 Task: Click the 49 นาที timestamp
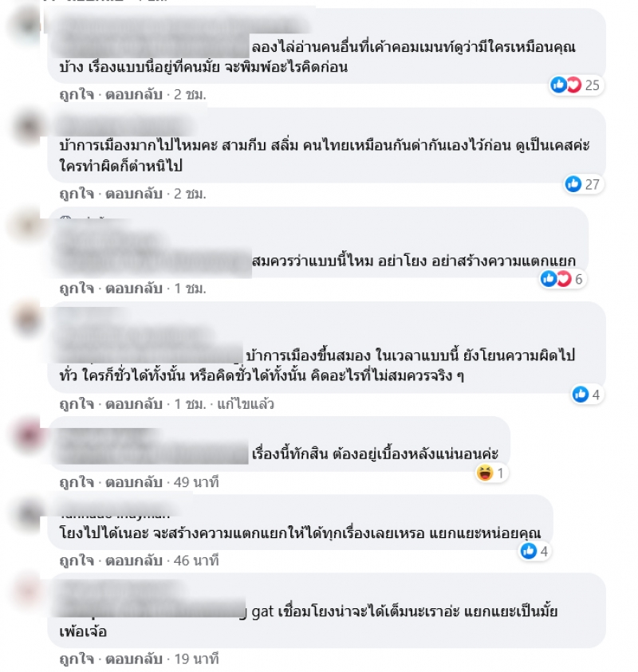coord(196,482)
